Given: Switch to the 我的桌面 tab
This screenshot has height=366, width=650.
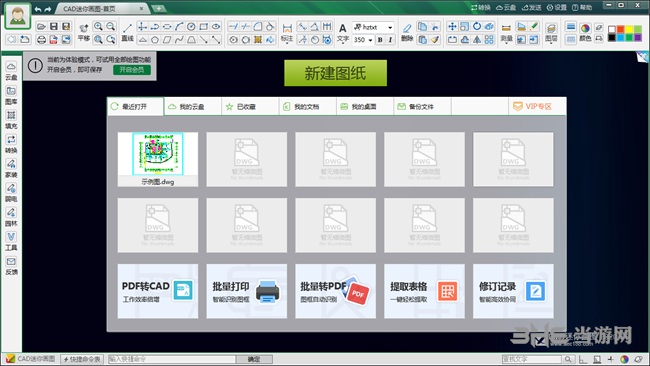Looking at the screenshot, I should coord(365,107).
